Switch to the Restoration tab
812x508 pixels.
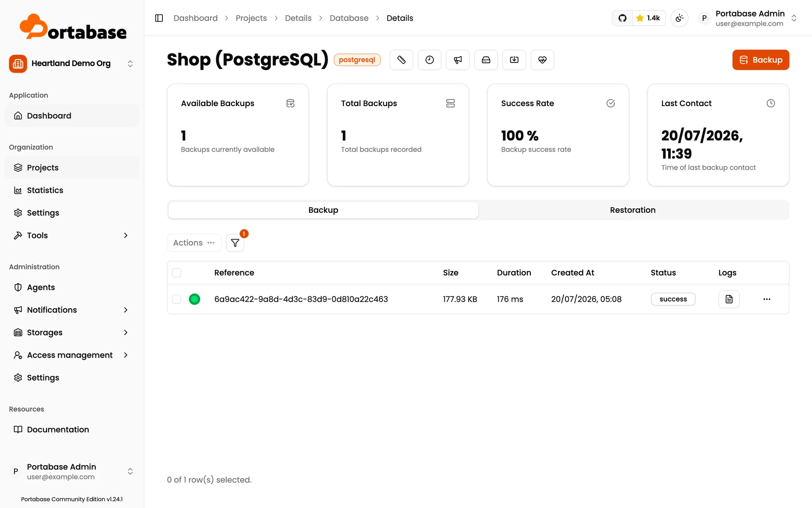point(632,210)
